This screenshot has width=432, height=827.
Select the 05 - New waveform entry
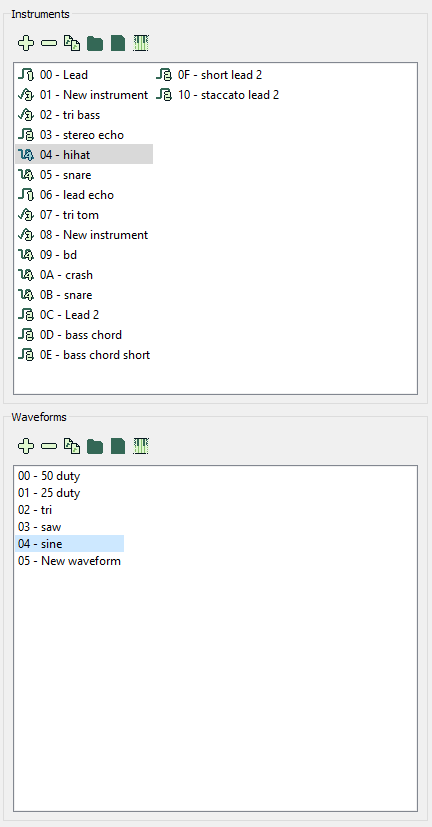point(70,561)
